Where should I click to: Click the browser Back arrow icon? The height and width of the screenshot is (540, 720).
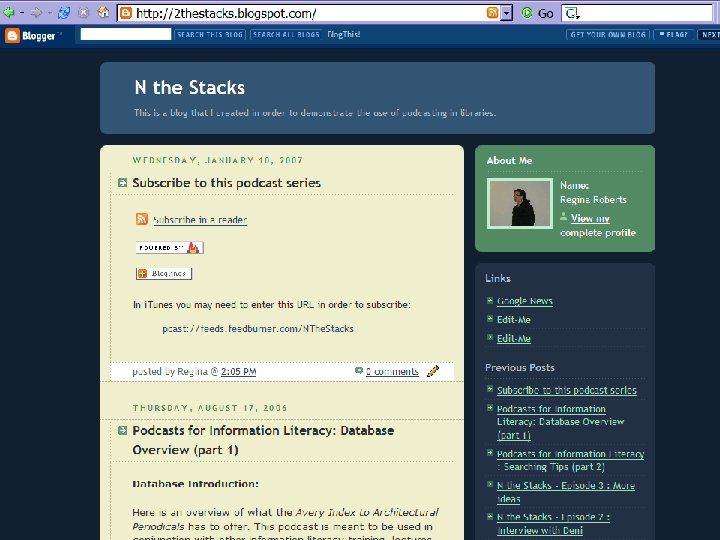tap(9, 12)
